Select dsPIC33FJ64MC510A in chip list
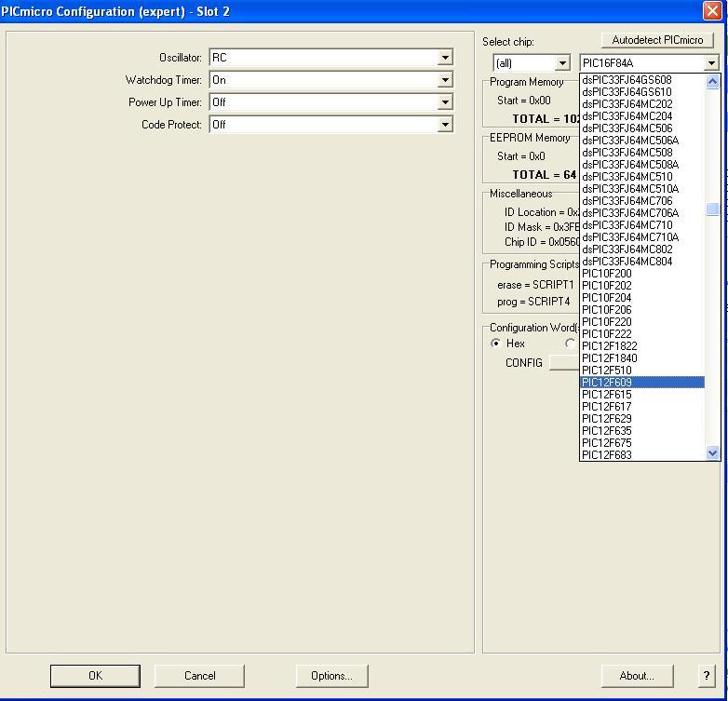The width and height of the screenshot is (728, 701). point(642,189)
